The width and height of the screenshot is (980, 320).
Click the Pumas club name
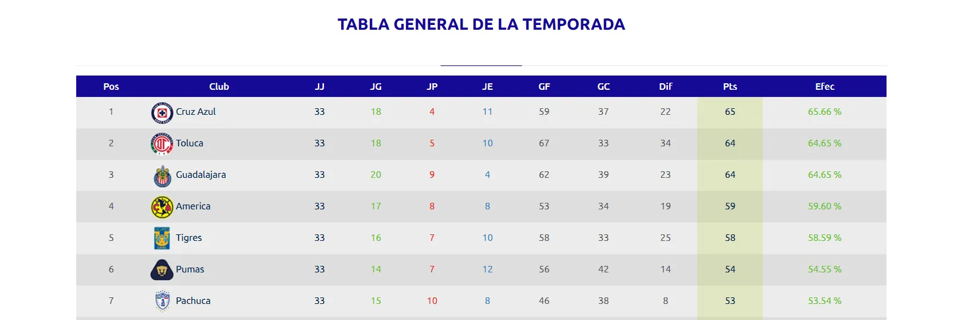click(190, 269)
